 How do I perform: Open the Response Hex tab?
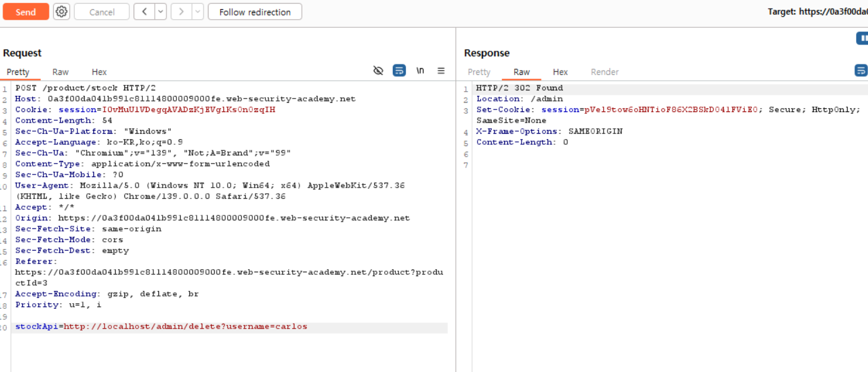[561, 72]
